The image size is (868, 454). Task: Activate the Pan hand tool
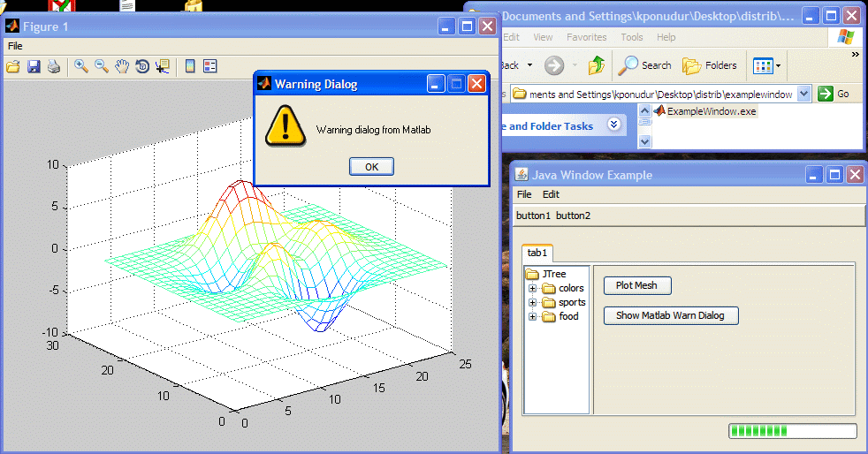122,66
